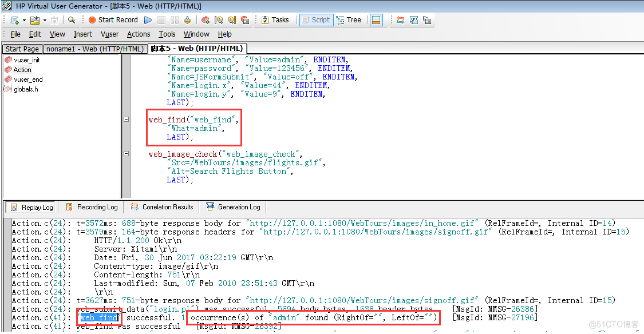Click the Start Record button

click(113, 19)
